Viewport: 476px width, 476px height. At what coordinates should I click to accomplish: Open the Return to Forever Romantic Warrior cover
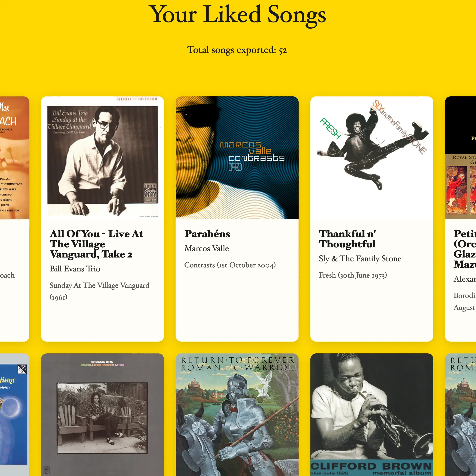pyautogui.click(x=237, y=415)
